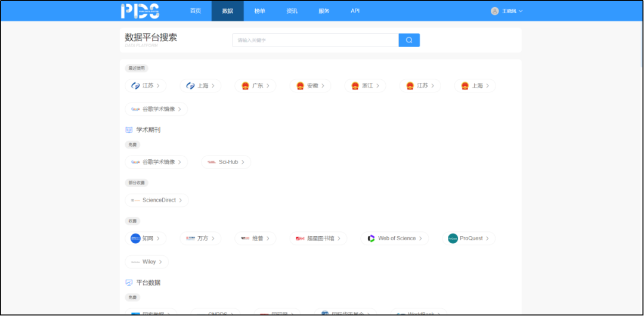The image size is (644, 316).
Task: Switch to the 资讯 tab
Action: (292, 11)
